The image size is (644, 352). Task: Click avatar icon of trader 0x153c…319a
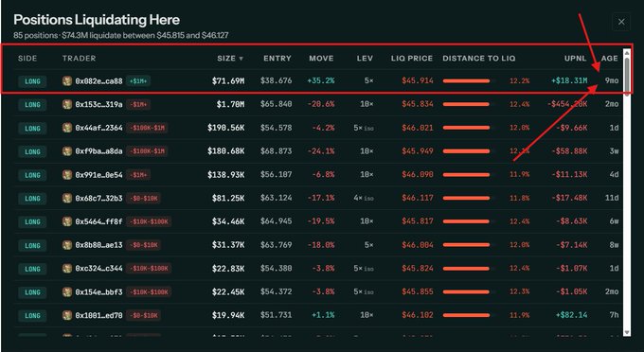[67, 104]
